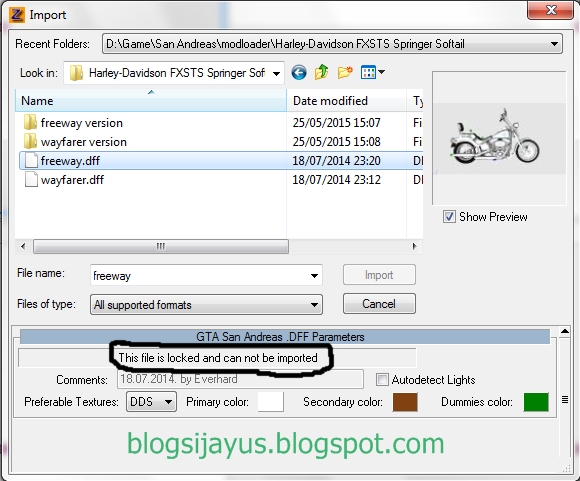Click the date 18/07/2014 23:20
Screen dimensions: 580x481
(336, 161)
